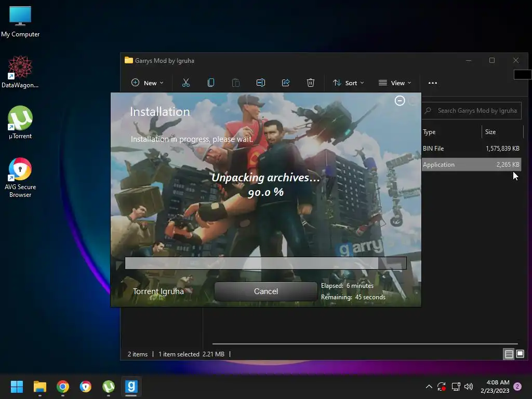
Task: Open the DataWagon desktop shortcut
Action: [20, 72]
